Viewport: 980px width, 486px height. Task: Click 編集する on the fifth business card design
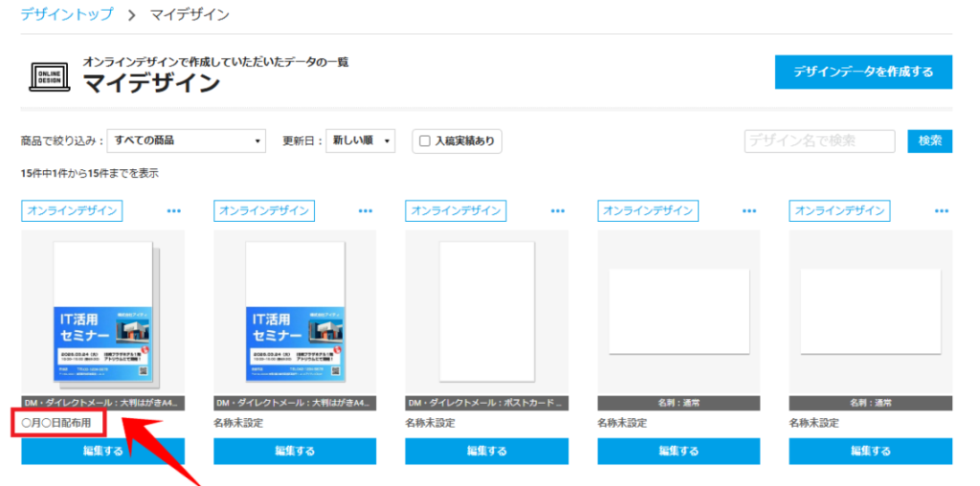(x=871, y=452)
